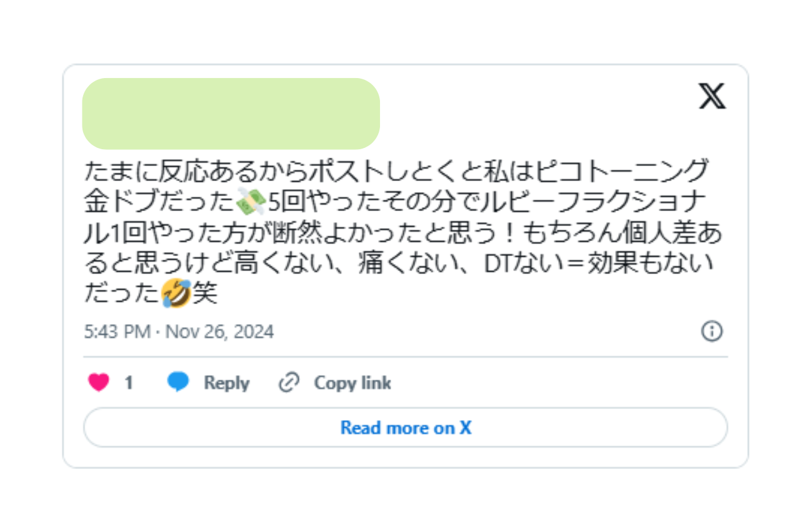Click the Nov 26, 2024 date text
The width and height of the screenshot is (800, 532).
(x=219, y=332)
